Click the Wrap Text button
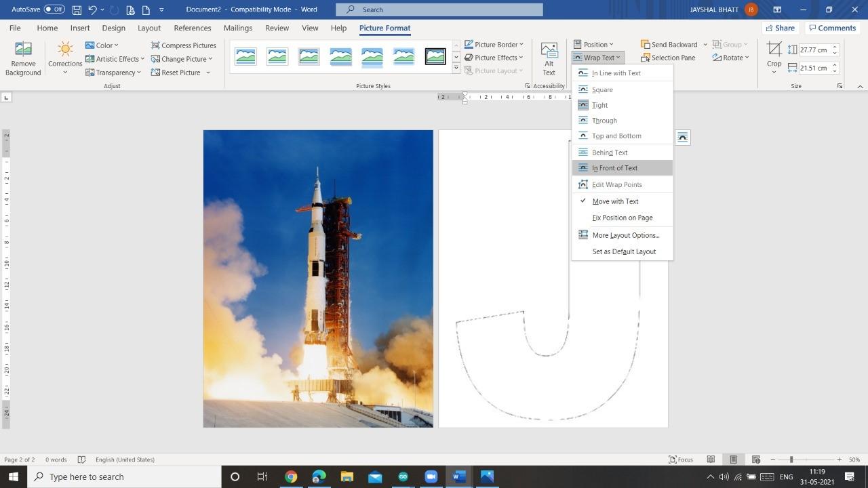 click(x=597, y=58)
